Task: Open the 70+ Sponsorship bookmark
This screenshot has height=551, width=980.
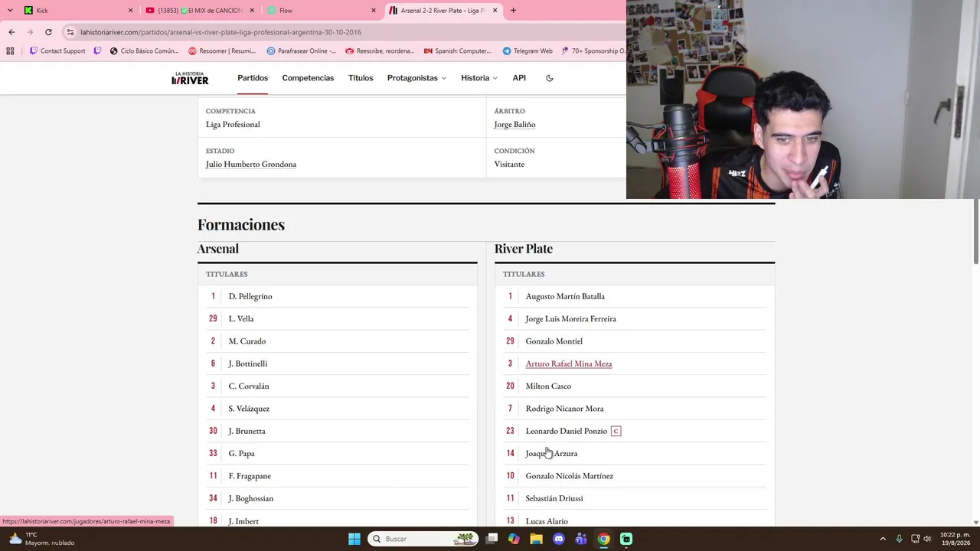Action: point(593,51)
